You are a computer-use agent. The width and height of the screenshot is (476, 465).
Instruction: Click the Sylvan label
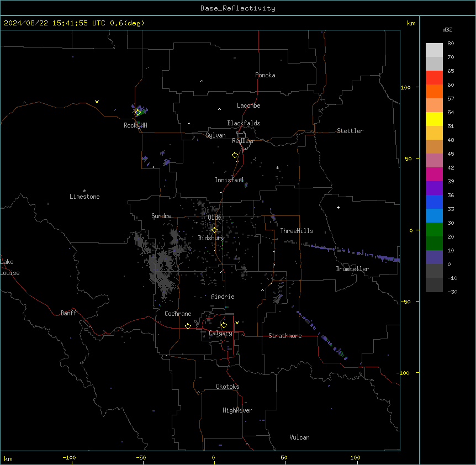(x=215, y=135)
